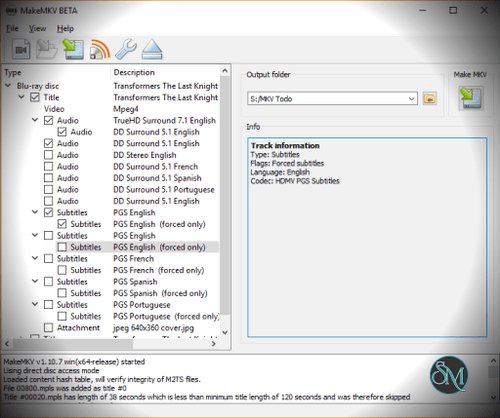Collapse the PGS Portuguese subtitles expander
This screenshot has height=418, width=500.
35,304
